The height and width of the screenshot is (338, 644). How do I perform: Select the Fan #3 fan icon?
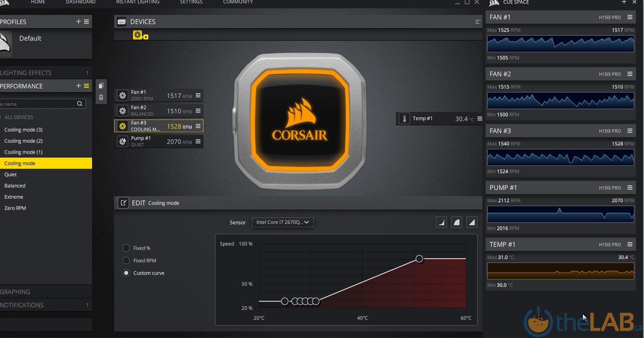123,126
